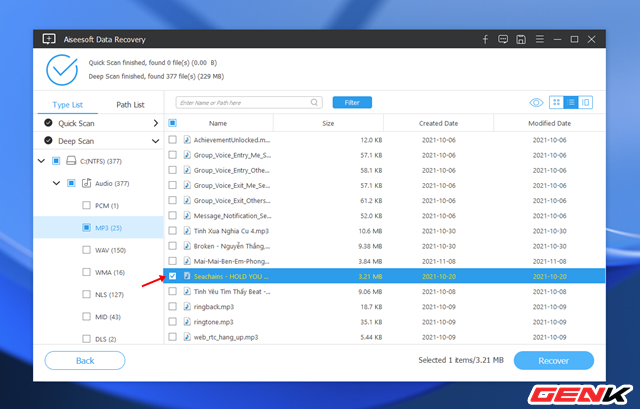640x409 pixels.
Task: Toggle the select-all checkbox in Name header
Action: coord(173,123)
